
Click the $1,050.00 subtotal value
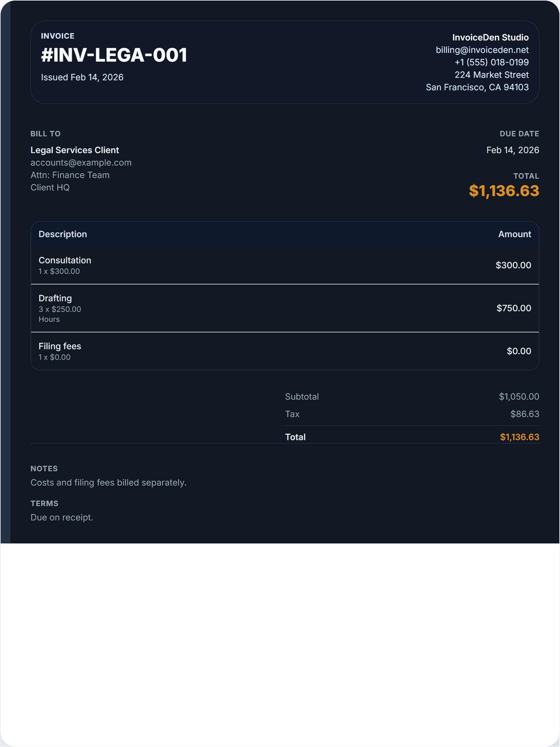(519, 397)
